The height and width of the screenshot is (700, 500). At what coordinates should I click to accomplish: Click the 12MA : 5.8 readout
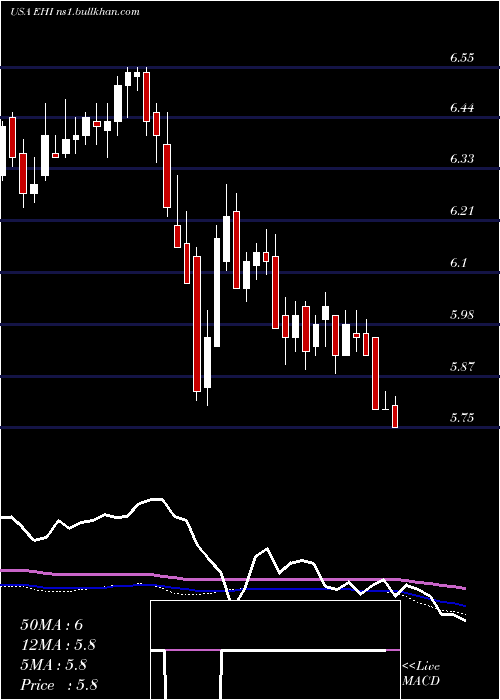tap(58, 645)
